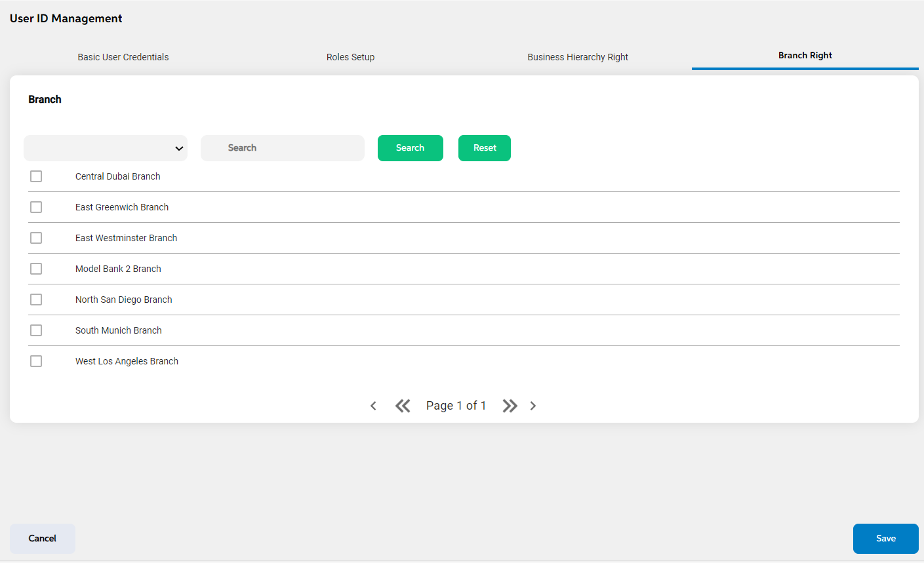Switch to Basic User Credentials tab
The height and width of the screenshot is (563, 924).
click(123, 57)
